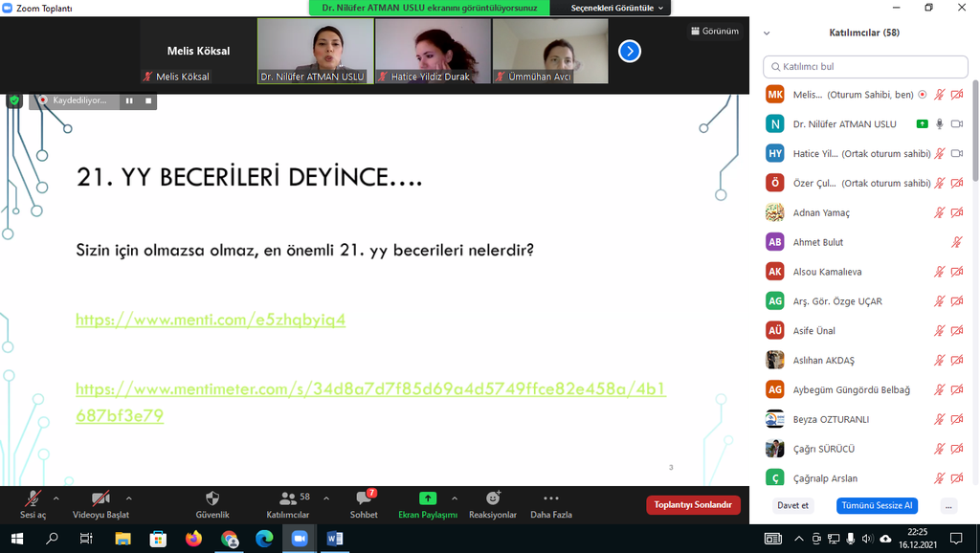Screen dimensions: 980x553
Task: Expand the video options arrow beside Videoyu Başlat
Action: coord(128,498)
